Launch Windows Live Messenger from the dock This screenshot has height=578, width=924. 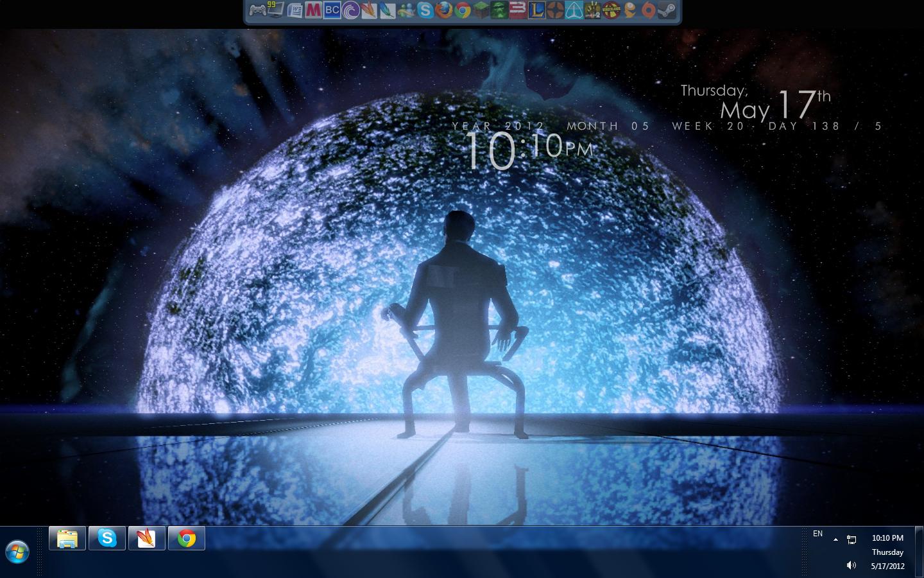(406, 10)
